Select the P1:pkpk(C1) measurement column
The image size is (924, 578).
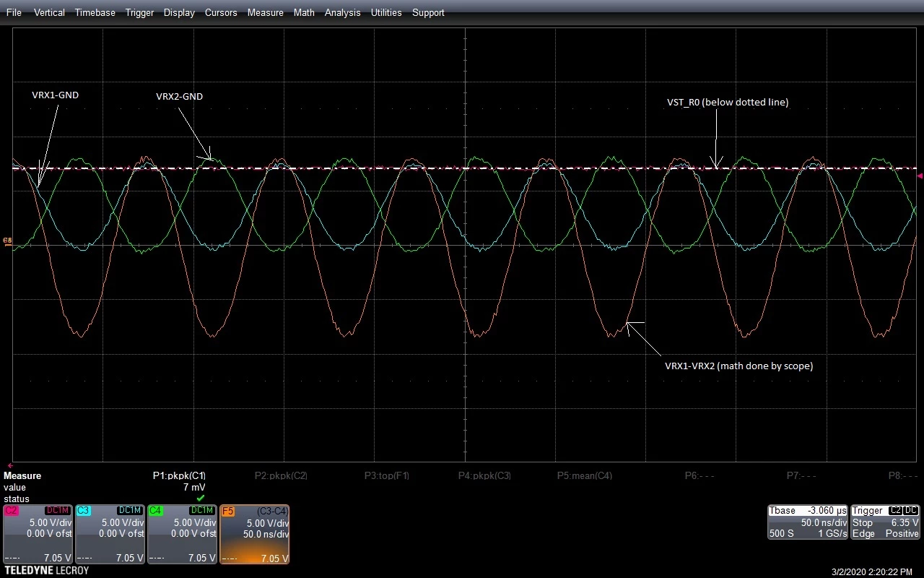(179, 475)
